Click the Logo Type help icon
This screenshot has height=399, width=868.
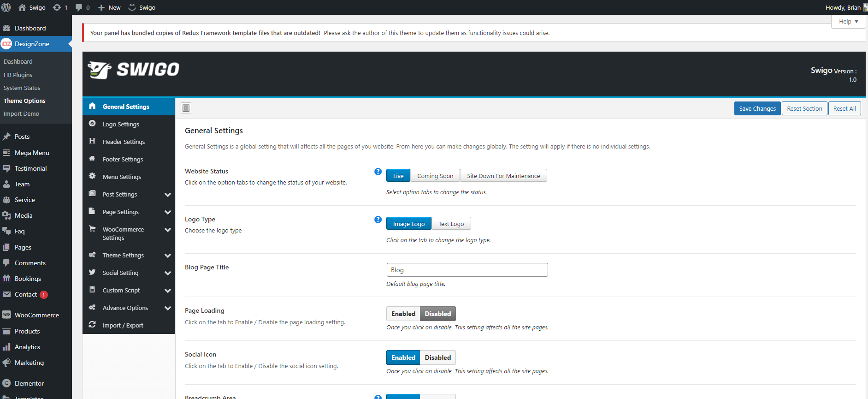378,220
